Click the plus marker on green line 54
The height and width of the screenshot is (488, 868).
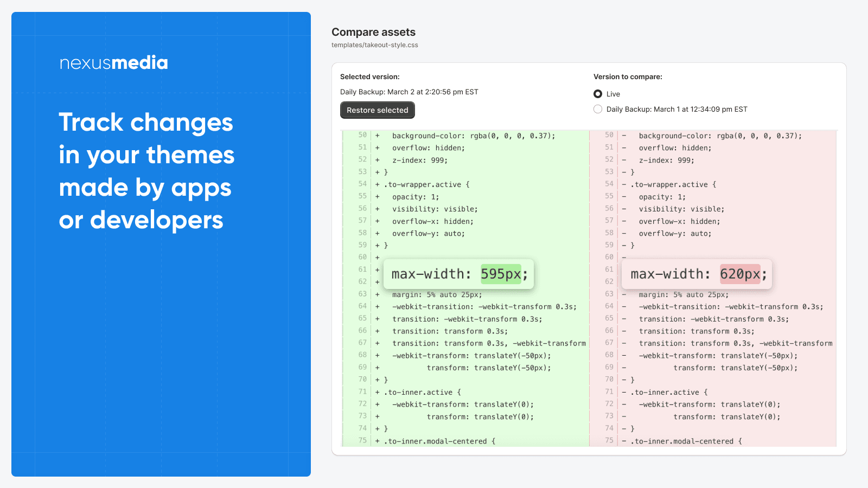point(378,184)
